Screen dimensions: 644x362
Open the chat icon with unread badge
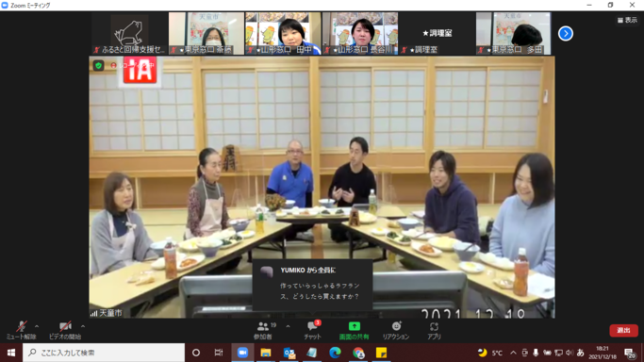point(312,327)
